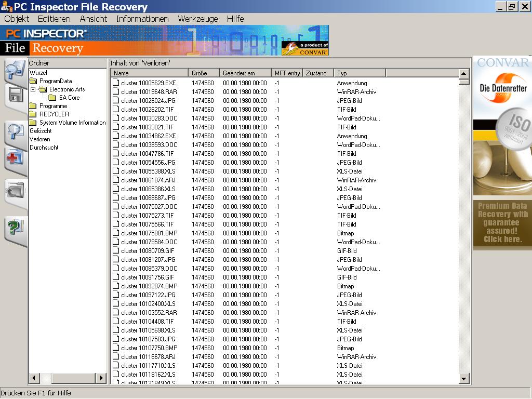The image size is (532, 399).
Task: Click the EA Core folder icon
Action: pyautogui.click(x=52, y=97)
